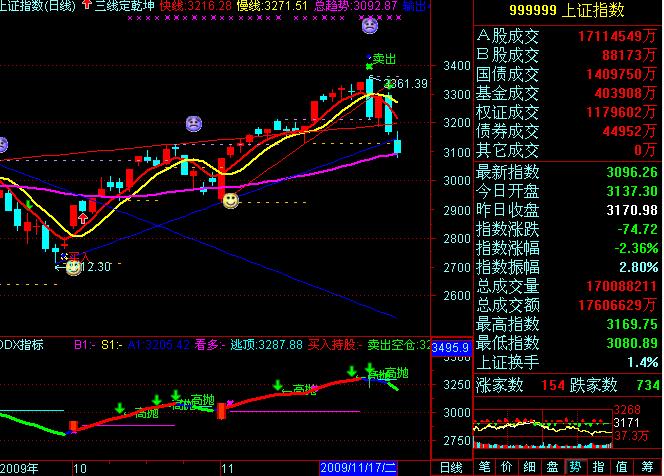Switch to the 势 tab
The image size is (664, 476).
coord(575,467)
